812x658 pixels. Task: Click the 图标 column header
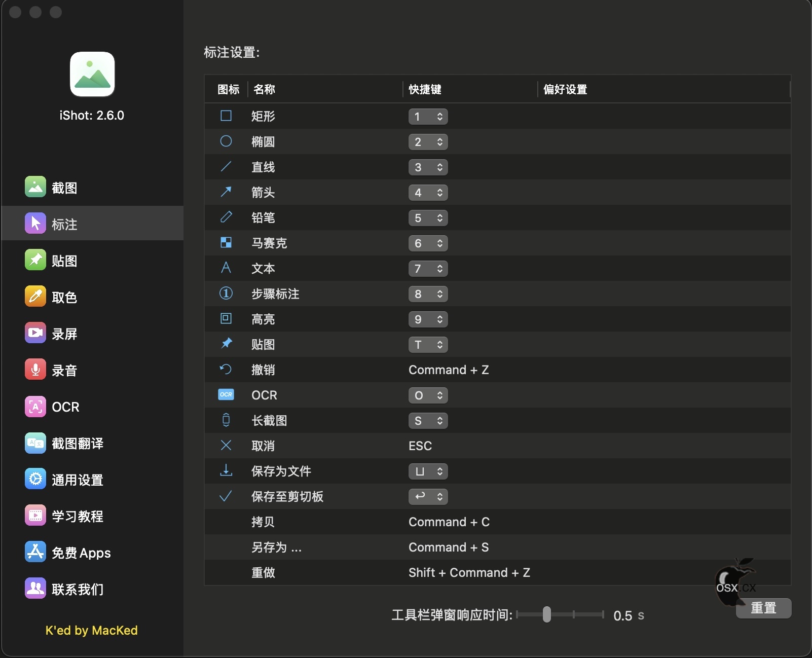(229, 89)
